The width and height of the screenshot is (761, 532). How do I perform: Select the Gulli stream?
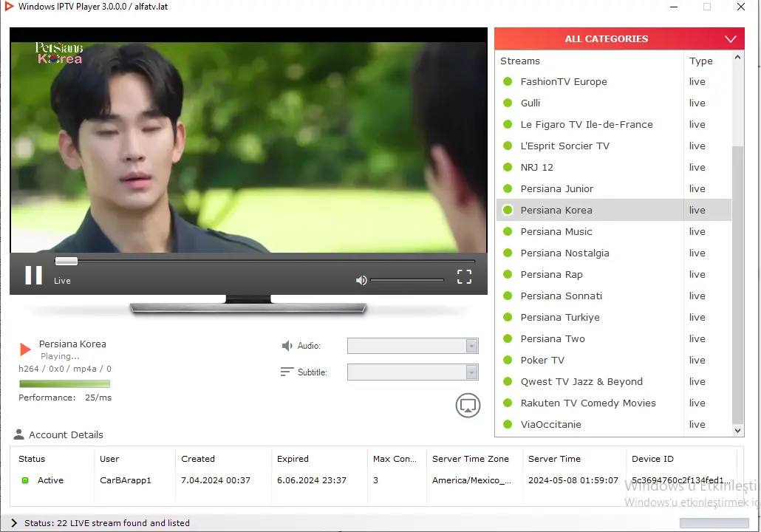click(613, 103)
